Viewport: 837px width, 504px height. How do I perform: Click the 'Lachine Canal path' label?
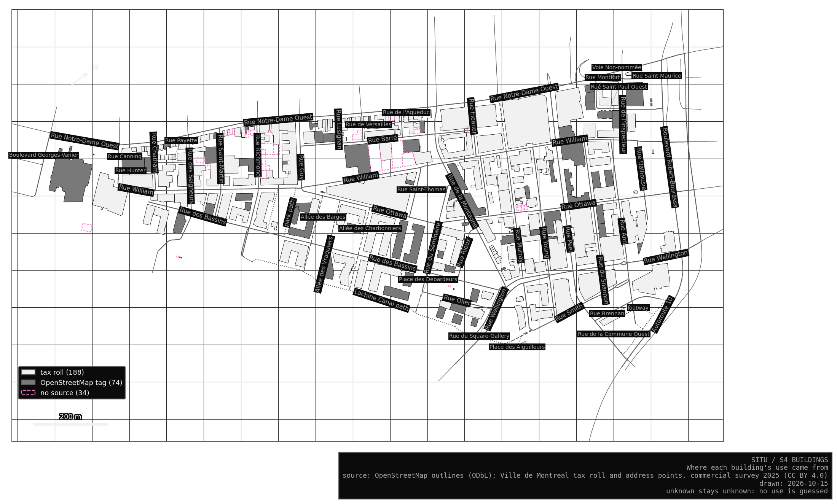point(382,300)
